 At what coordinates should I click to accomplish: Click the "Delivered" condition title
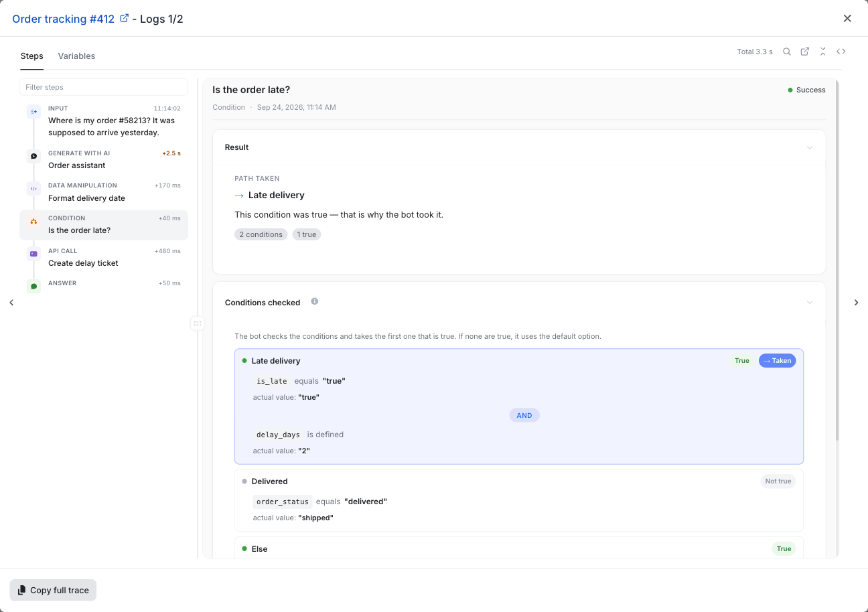click(270, 481)
